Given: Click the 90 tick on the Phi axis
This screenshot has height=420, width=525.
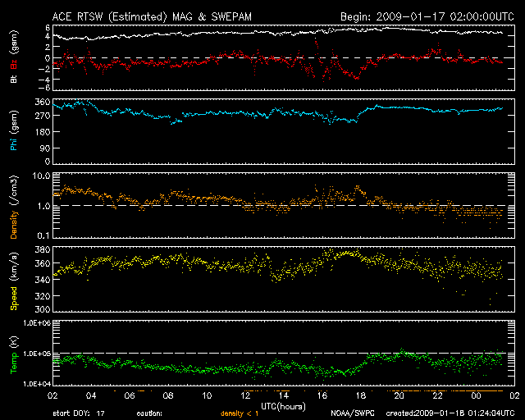Looking at the screenshot, I should pos(45,148).
